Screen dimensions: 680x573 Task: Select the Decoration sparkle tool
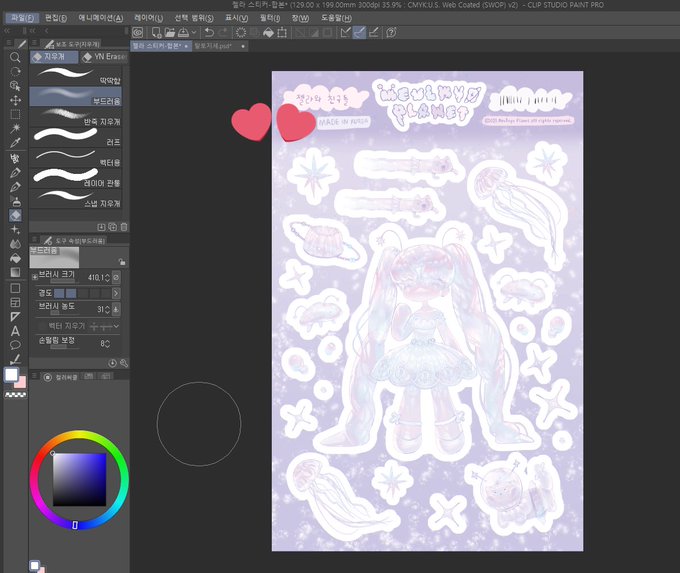point(15,229)
